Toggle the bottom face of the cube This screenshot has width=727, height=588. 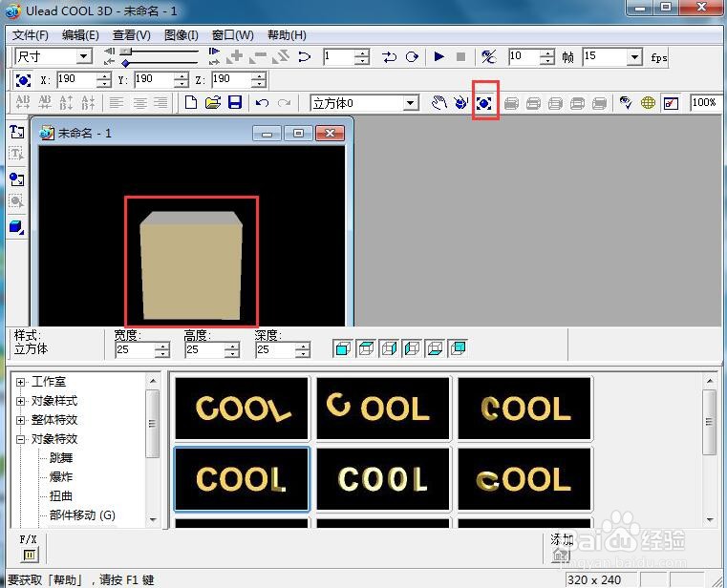(x=435, y=348)
